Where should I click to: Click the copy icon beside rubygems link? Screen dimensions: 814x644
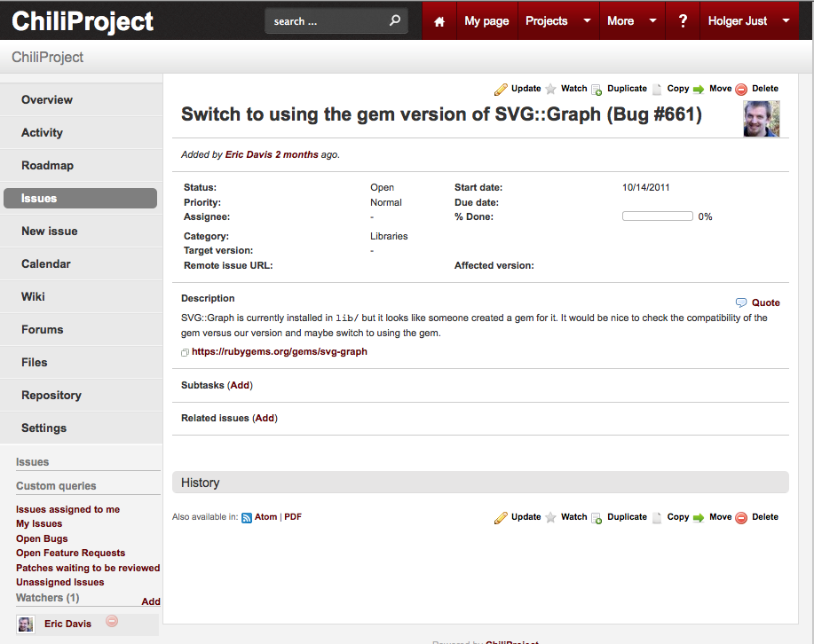(185, 353)
